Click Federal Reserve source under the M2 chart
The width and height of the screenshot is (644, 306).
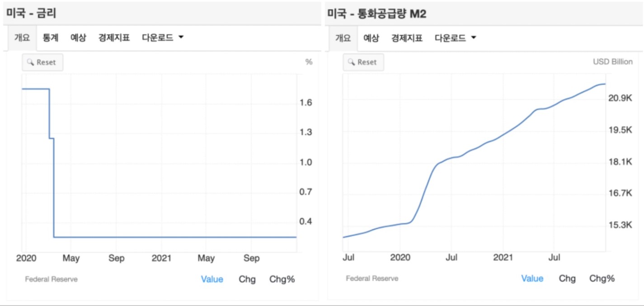coord(372,278)
